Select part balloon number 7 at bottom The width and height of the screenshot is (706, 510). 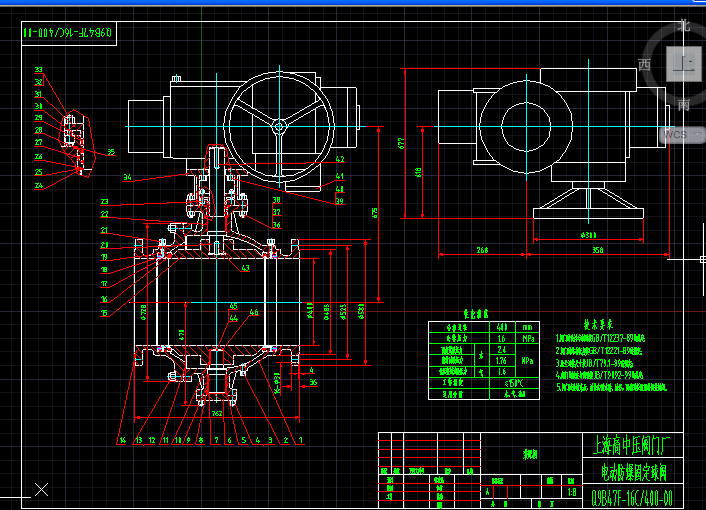pos(217,440)
